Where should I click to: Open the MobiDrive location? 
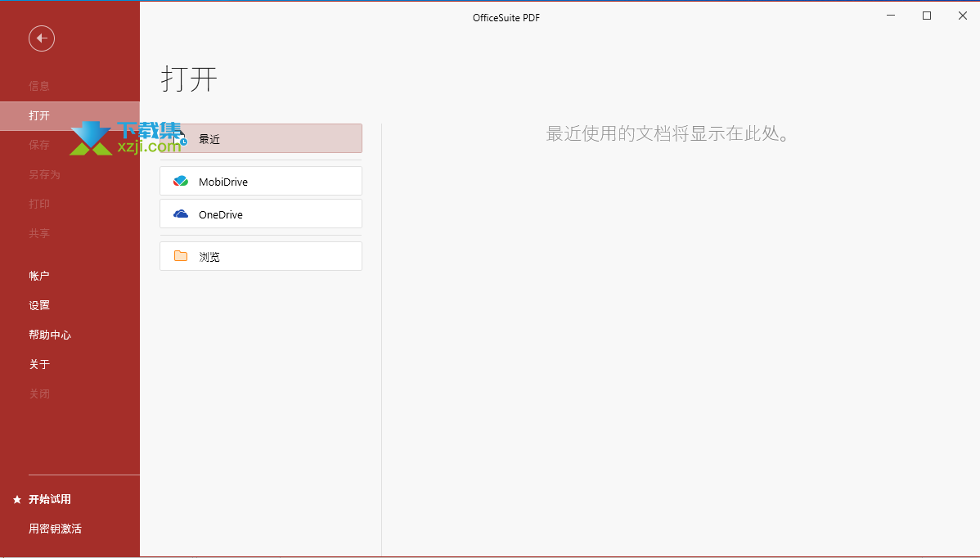click(x=261, y=181)
